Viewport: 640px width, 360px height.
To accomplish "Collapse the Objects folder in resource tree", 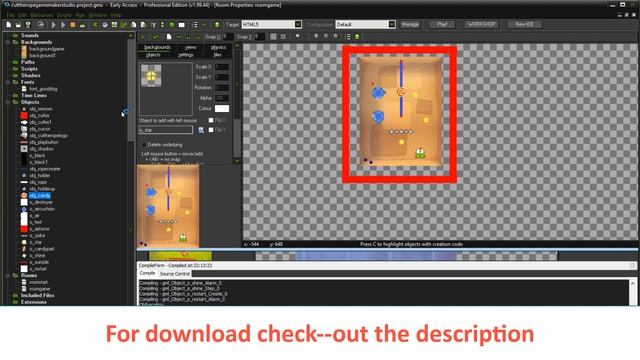I will [7, 102].
